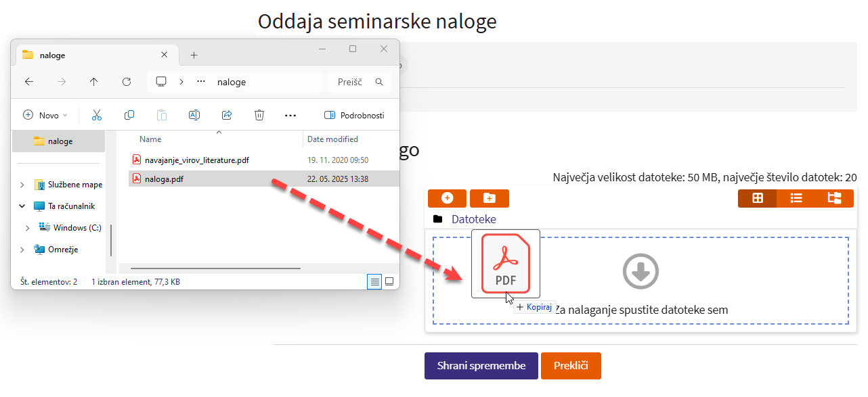Collapse the Ta računalnik tree node
Screen dimensions: 868x397
click(22, 206)
